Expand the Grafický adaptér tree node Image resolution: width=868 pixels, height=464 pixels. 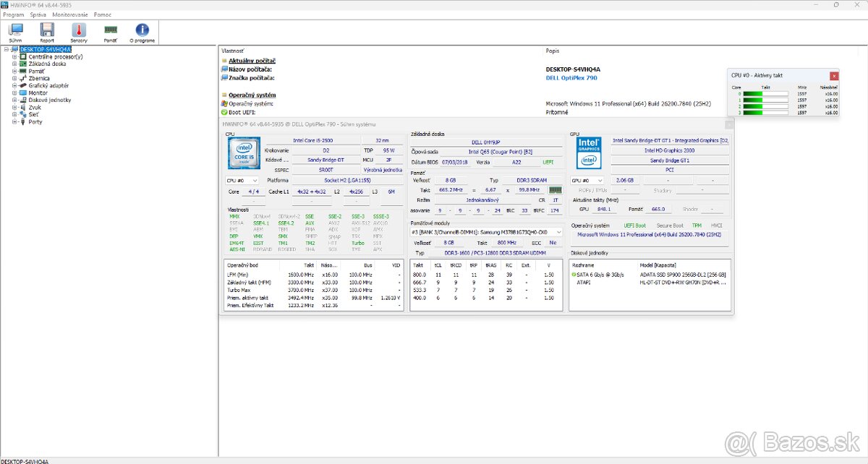point(14,85)
